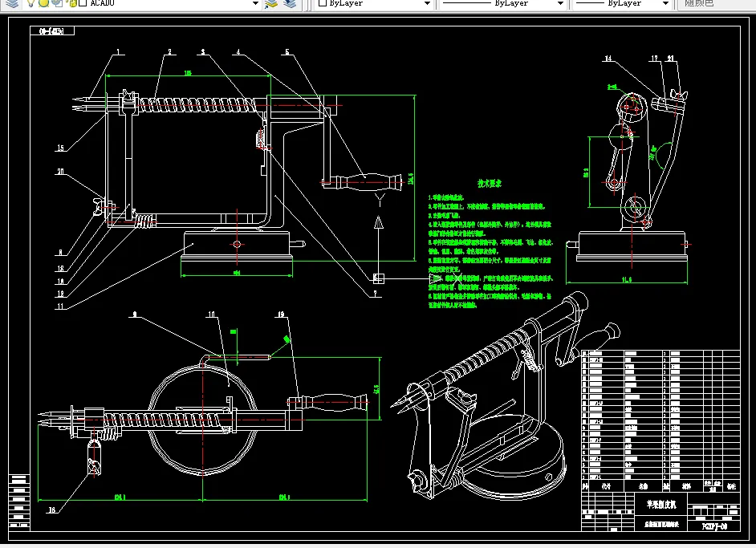Select the base width dimension in side view

tap(627, 279)
